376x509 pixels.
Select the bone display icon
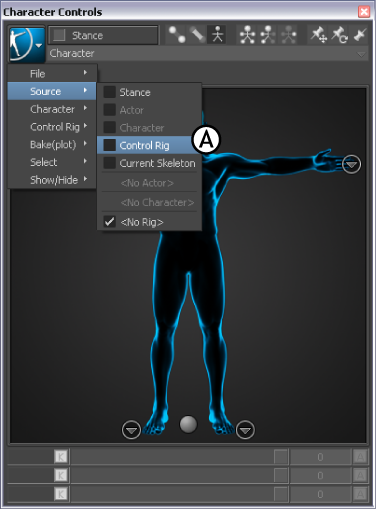197,35
